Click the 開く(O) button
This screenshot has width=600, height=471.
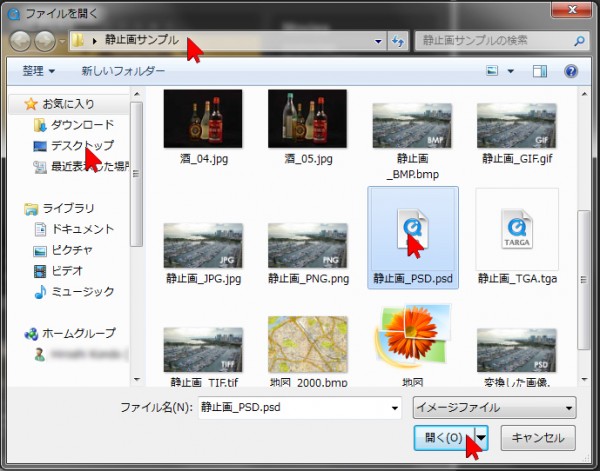[x=441, y=437]
